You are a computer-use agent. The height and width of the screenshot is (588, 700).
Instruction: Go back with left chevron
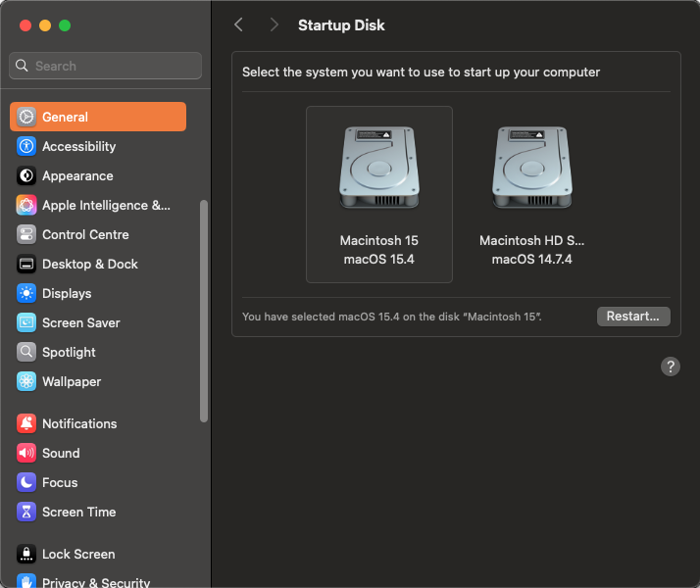tap(239, 24)
